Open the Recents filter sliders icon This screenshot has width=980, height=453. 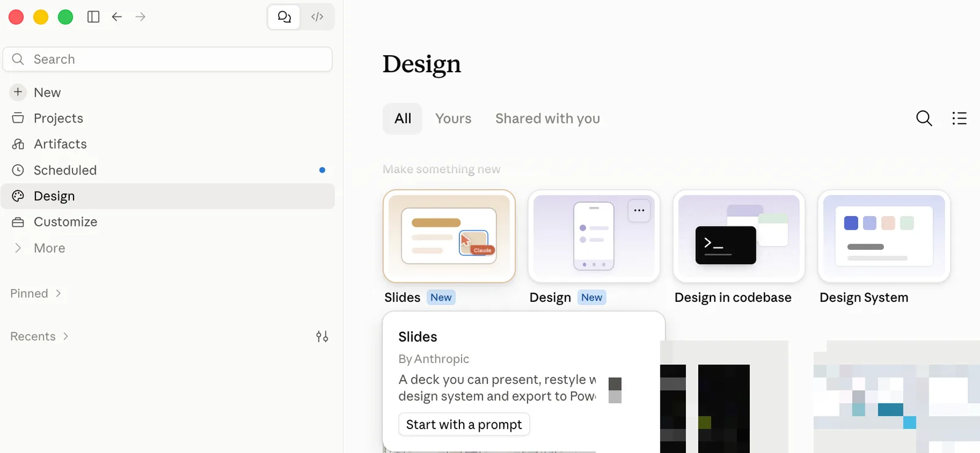pos(322,336)
